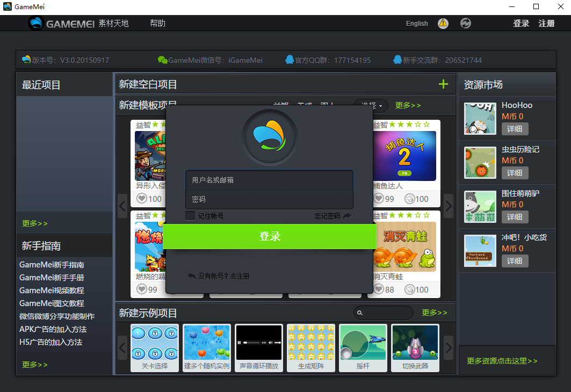Click 更多资源点击这里 link

502,361
